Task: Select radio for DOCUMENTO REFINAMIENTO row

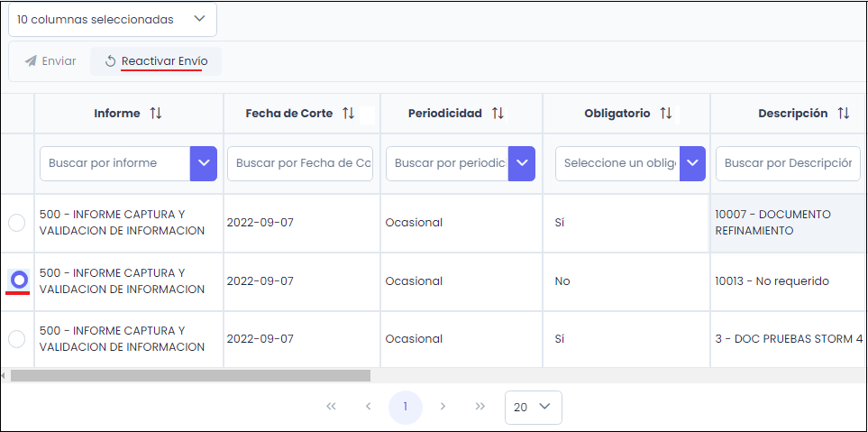Action: point(17,223)
